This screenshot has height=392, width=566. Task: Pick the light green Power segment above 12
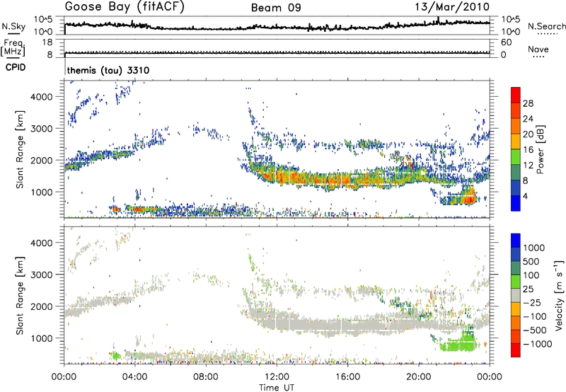[516, 157]
